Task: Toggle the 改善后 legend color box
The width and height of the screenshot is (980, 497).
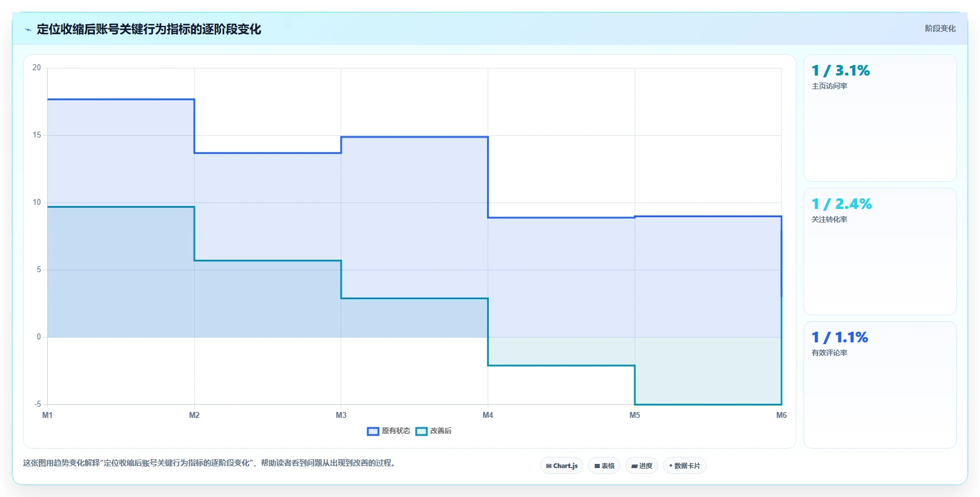Action: point(422,431)
